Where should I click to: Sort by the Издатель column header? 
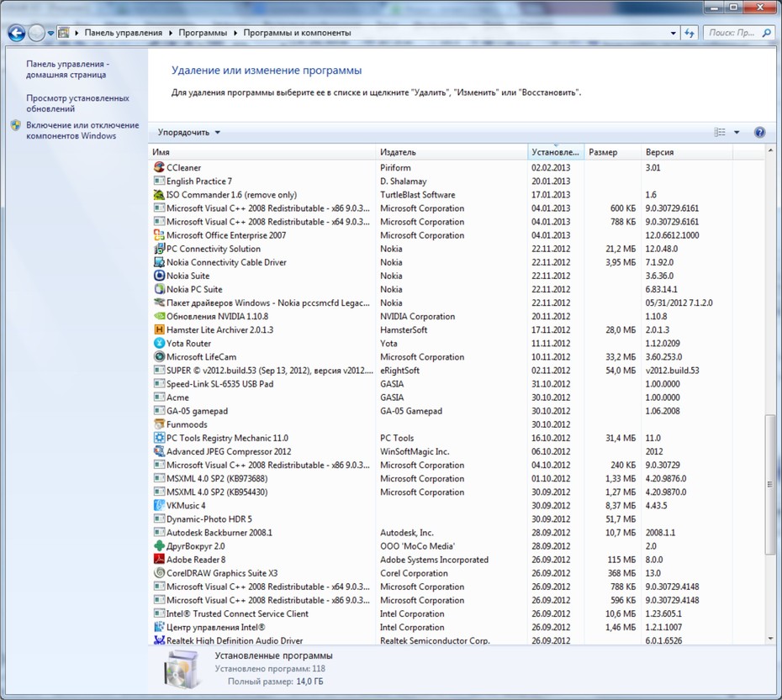(x=452, y=152)
